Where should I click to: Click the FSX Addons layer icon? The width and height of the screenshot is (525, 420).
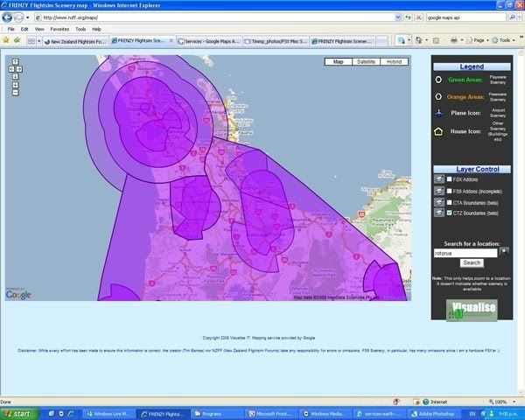click(439, 178)
